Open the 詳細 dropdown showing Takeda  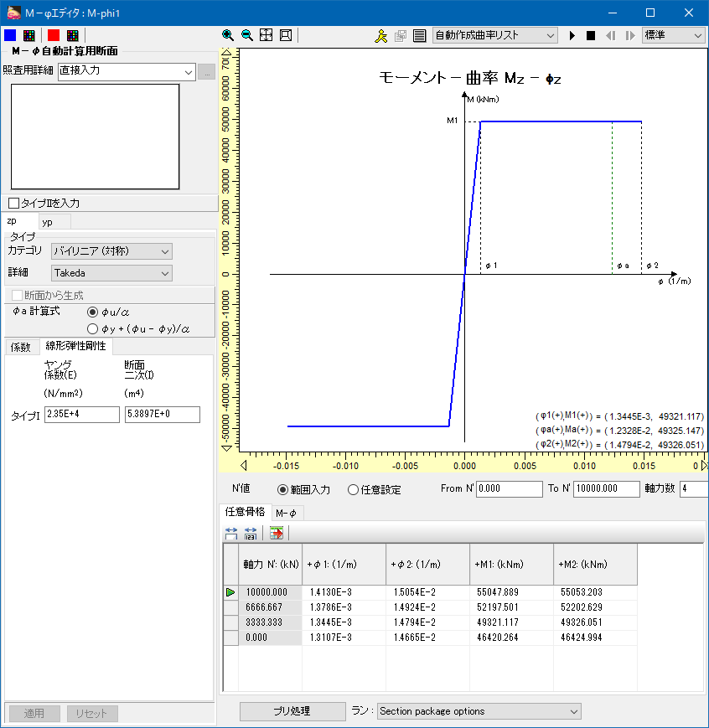(111, 273)
